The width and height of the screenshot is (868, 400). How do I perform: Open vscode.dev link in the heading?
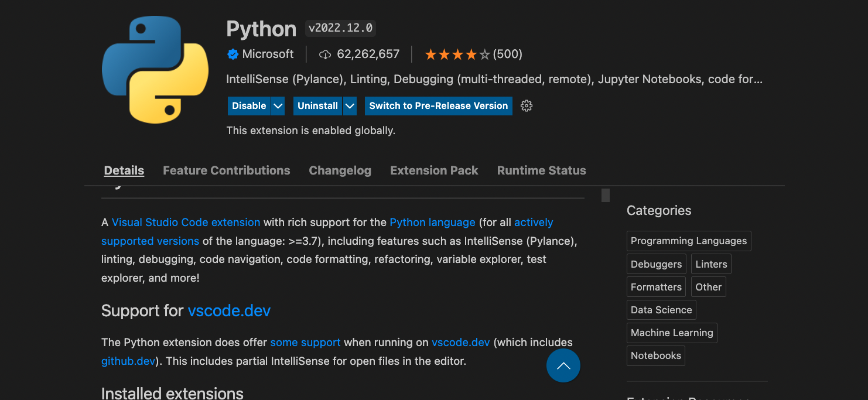tap(229, 310)
